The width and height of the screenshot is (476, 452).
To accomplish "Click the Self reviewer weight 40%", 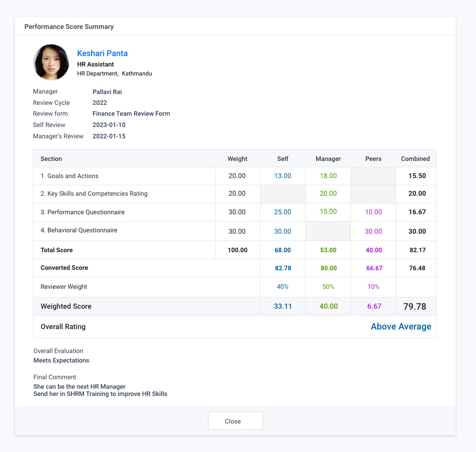I will click(283, 286).
